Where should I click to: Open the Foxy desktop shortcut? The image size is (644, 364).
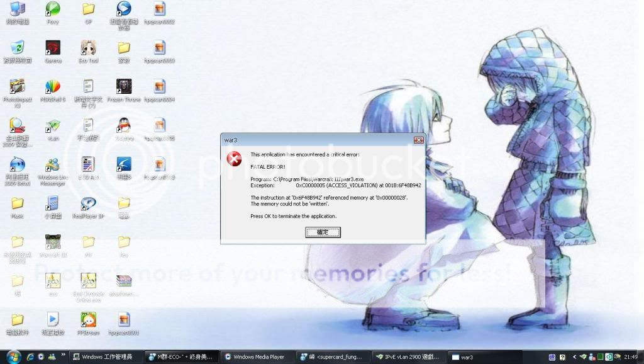[x=53, y=9]
